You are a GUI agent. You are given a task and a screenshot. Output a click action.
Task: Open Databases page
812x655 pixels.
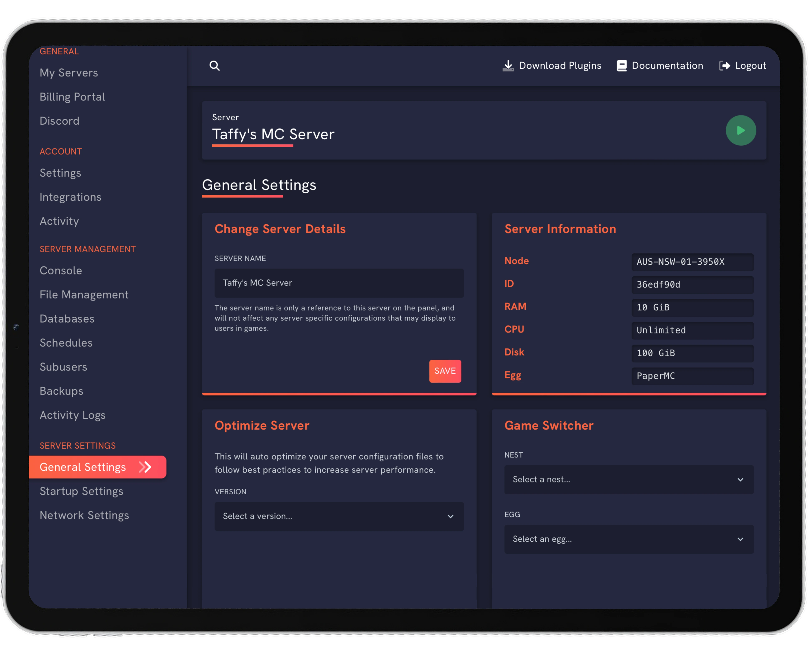tap(67, 319)
